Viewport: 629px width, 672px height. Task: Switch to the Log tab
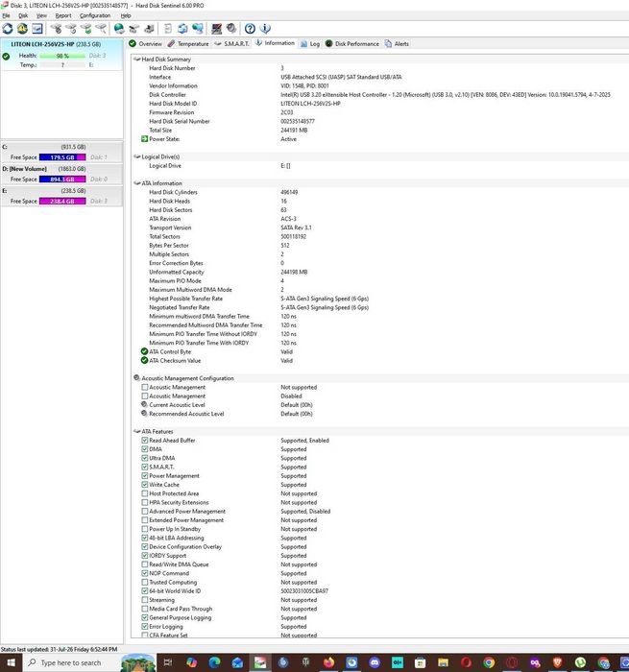310,44
